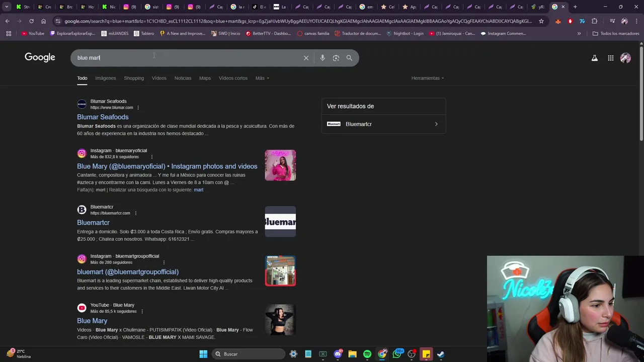
Task: Bookmark this page with the star icon
Action: [x=541, y=21]
